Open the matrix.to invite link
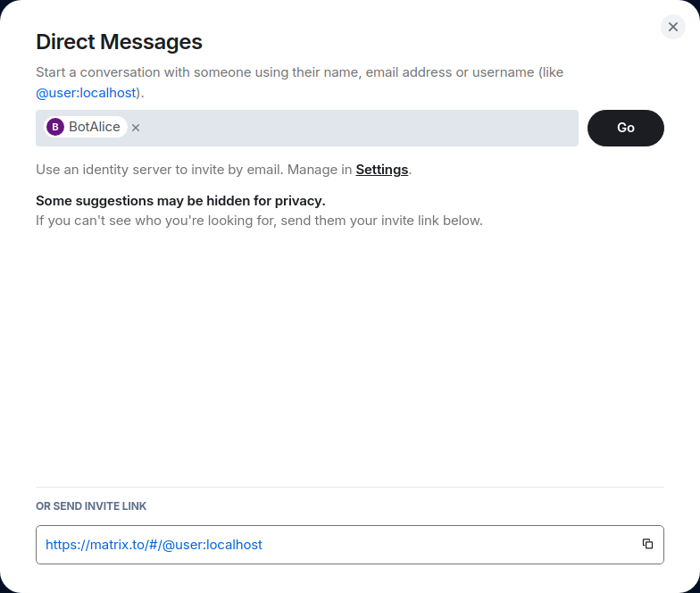Image resolution: width=700 pixels, height=593 pixels. 154,545
